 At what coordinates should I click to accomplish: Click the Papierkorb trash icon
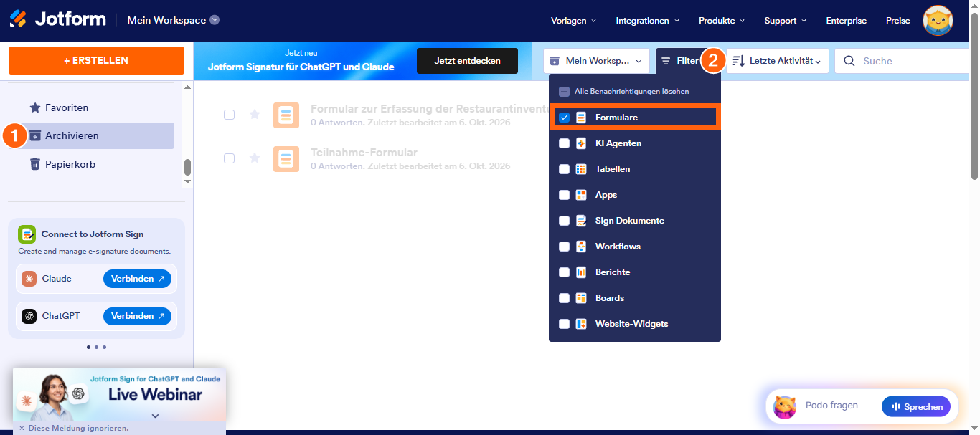pyautogui.click(x=34, y=164)
